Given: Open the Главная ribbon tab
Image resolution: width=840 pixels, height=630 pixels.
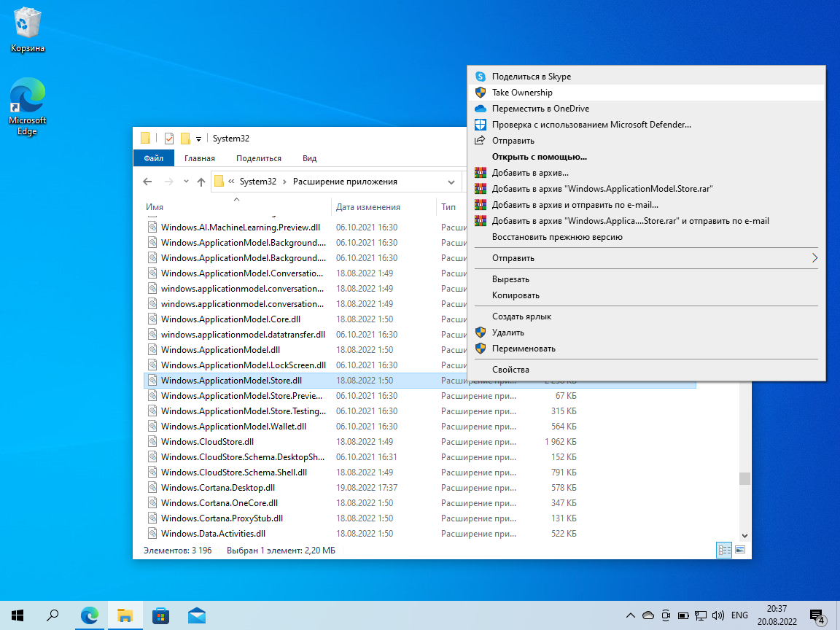Looking at the screenshot, I should (x=200, y=158).
